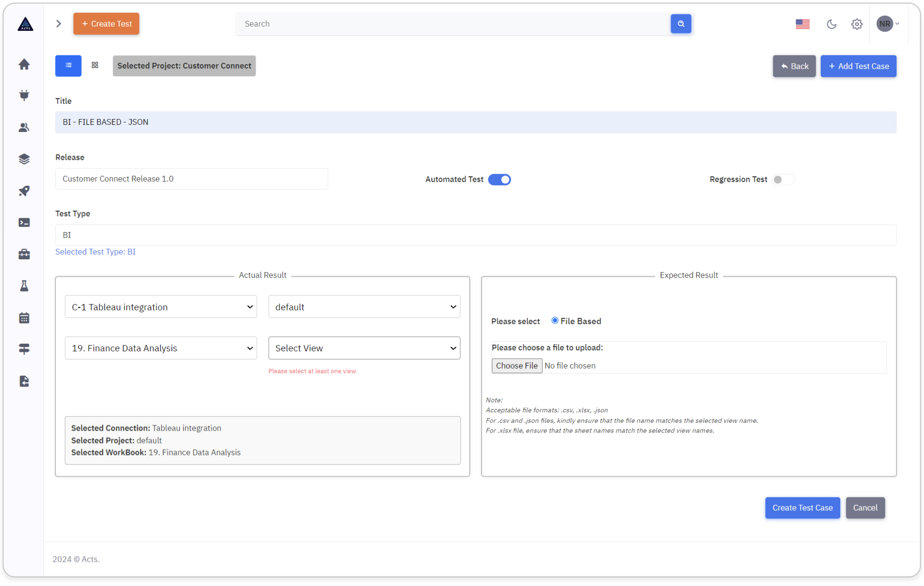Screen dimensions: 924x586
Task: Open the briefcase toolbox icon in sidebar
Action: pos(24,254)
